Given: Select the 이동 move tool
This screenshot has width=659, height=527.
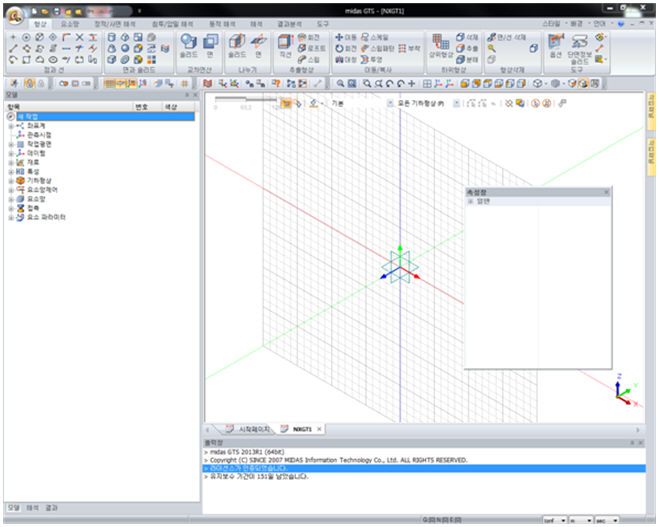Looking at the screenshot, I should pyautogui.click(x=345, y=36).
